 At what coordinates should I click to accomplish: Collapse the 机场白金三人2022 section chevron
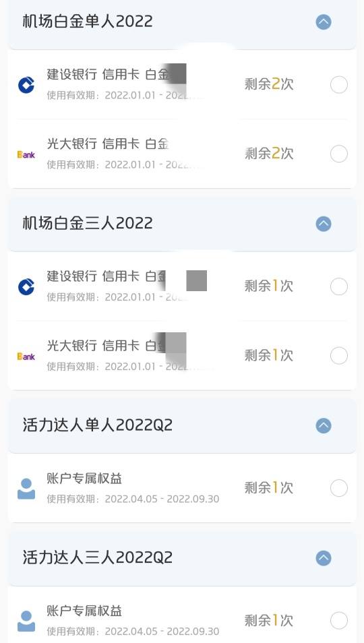point(324,224)
